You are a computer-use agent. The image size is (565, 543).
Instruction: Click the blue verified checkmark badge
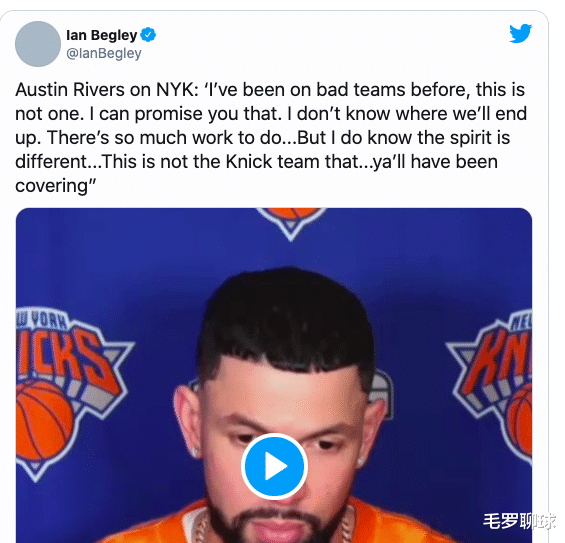(148, 35)
